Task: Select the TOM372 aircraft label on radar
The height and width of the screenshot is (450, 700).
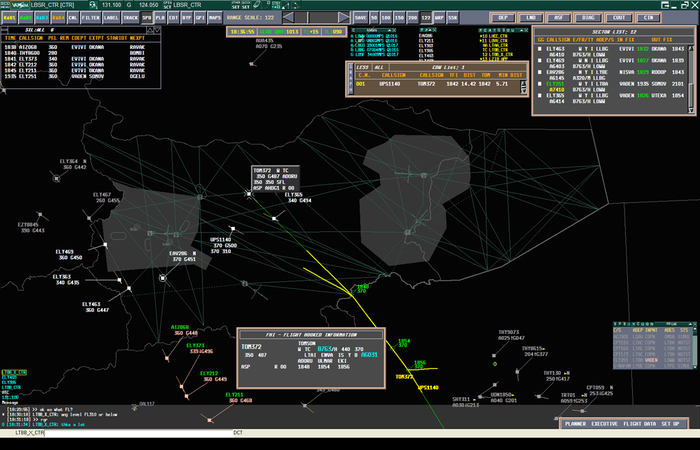Action: pyautogui.click(x=275, y=179)
